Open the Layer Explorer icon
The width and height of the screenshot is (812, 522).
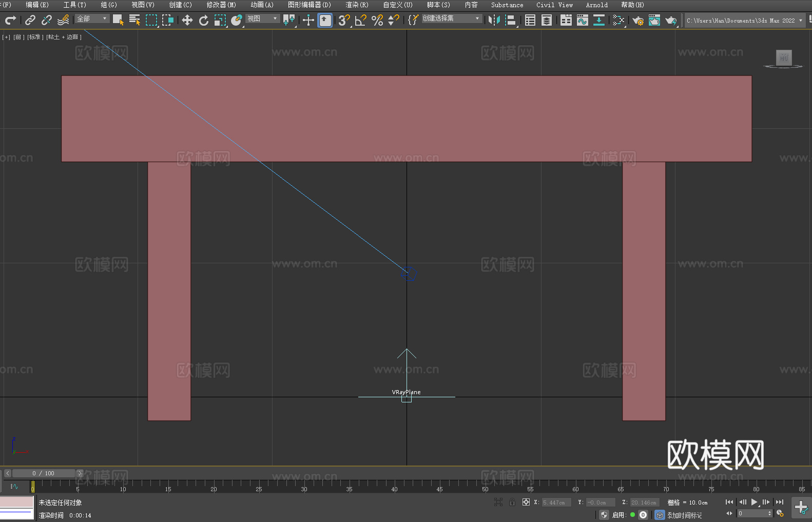(x=547, y=20)
